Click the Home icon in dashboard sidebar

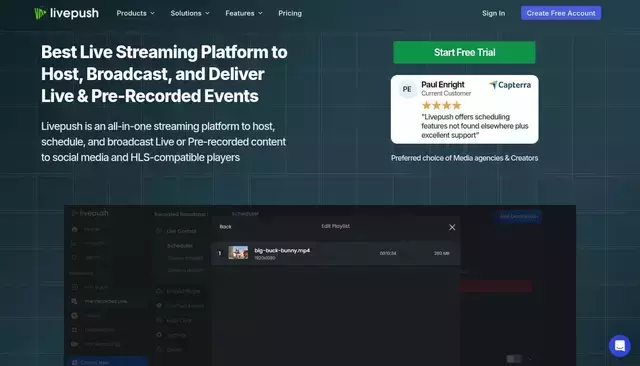tap(75, 229)
